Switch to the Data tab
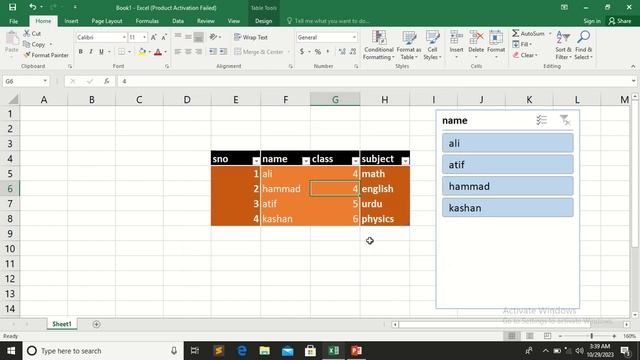 pos(178,21)
